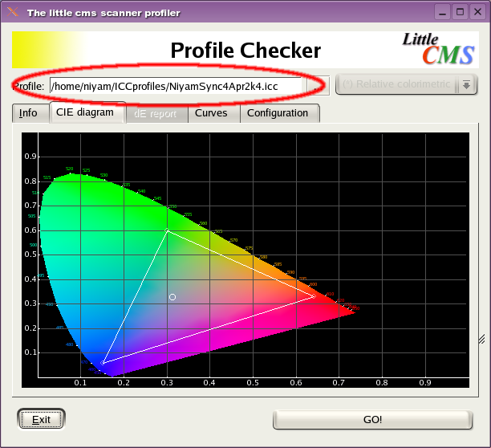Click the 0.9 label on vertical axis
Viewport: 491px width, 448px height.
pyautogui.click(x=30, y=157)
